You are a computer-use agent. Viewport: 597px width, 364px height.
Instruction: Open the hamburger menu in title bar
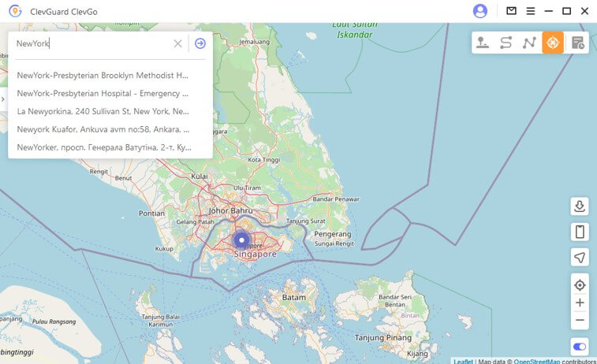(531, 11)
